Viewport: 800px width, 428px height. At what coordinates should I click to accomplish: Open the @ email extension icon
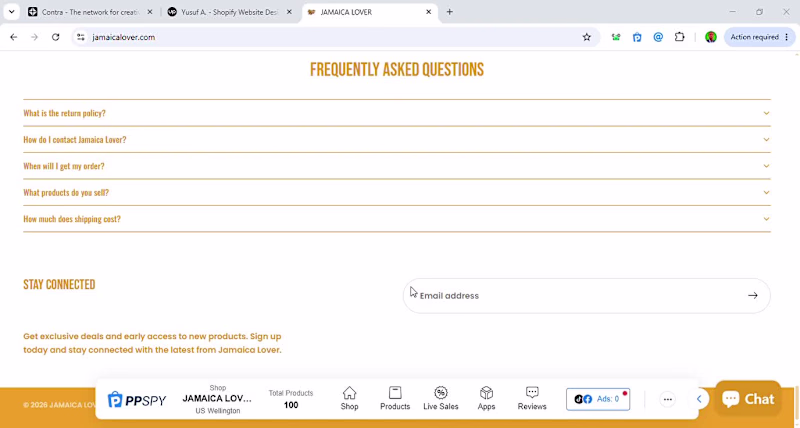coord(658,37)
